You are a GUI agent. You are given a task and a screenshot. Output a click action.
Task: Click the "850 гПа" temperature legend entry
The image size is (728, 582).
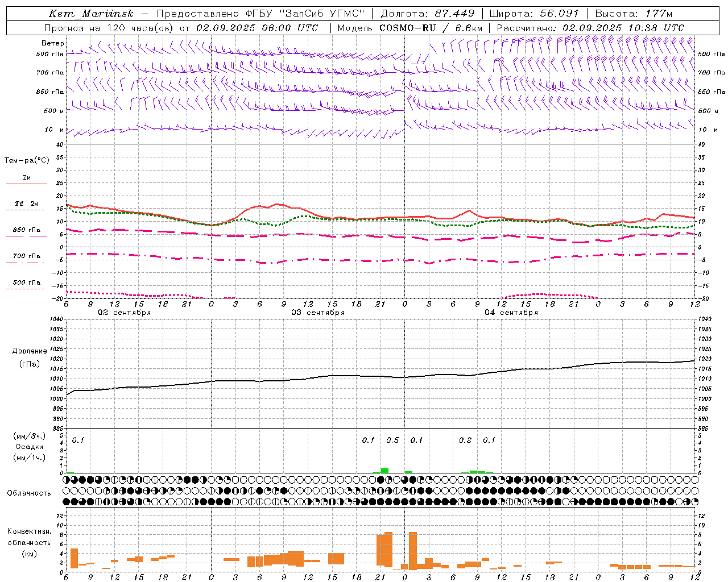tap(26, 230)
